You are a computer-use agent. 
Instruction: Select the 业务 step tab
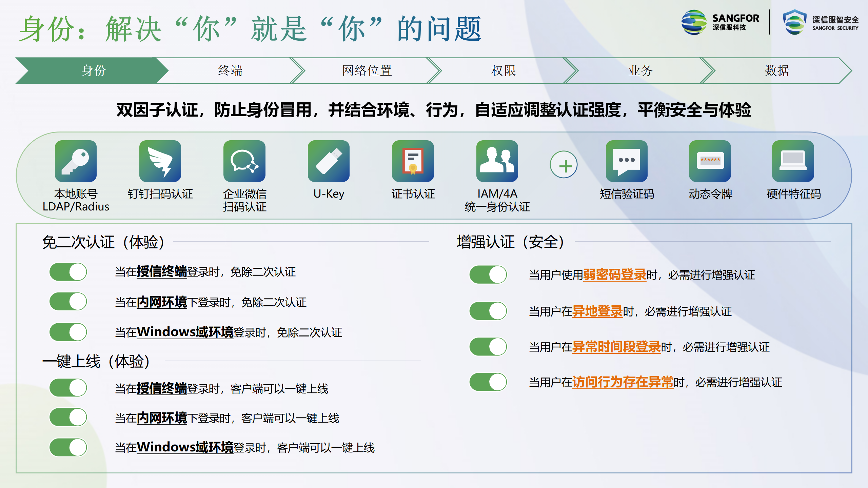[640, 70]
